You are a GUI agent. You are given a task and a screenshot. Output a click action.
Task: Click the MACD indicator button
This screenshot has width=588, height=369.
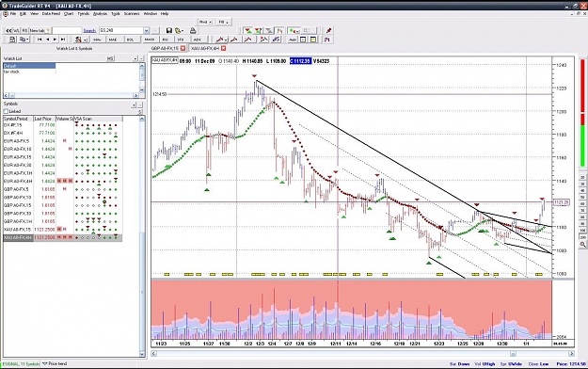click(150, 40)
